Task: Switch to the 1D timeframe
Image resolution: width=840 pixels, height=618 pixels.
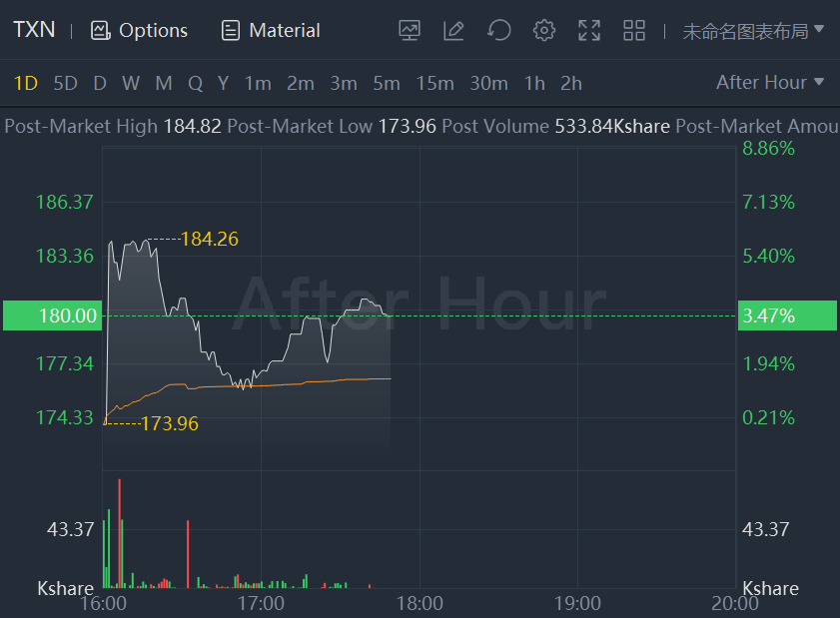Action: 26,83
